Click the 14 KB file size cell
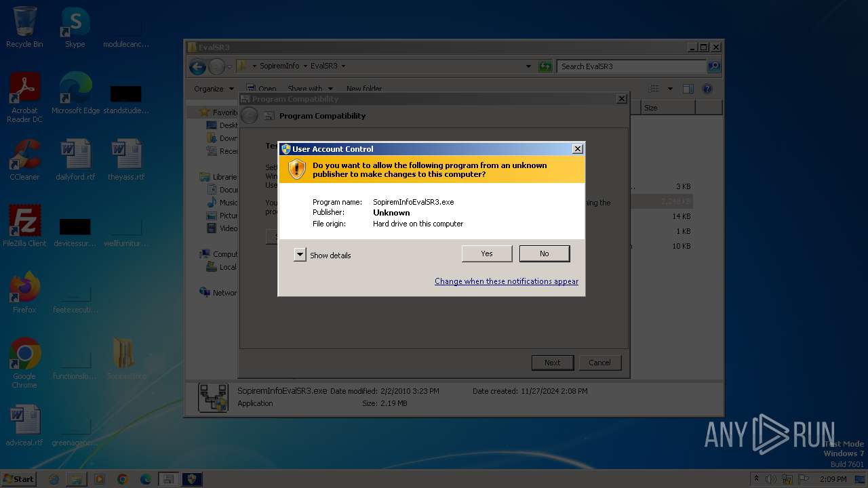The width and height of the screenshot is (868, 488). [682, 216]
